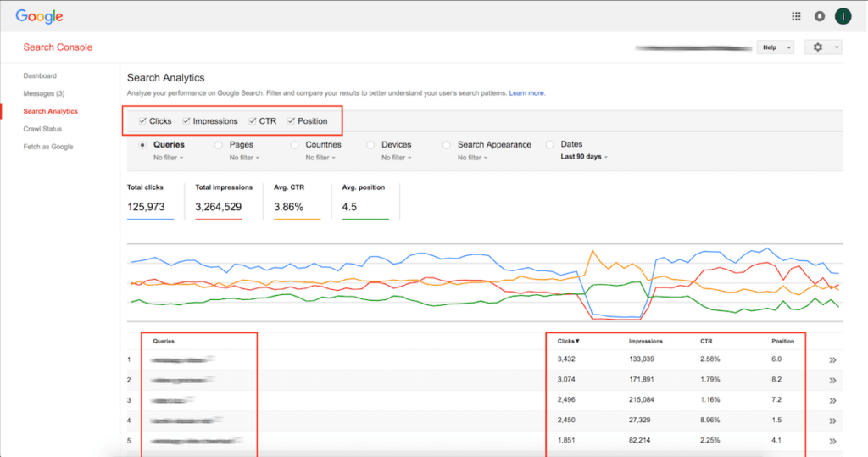Sort by the Queries column header

pyautogui.click(x=164, y=341)
